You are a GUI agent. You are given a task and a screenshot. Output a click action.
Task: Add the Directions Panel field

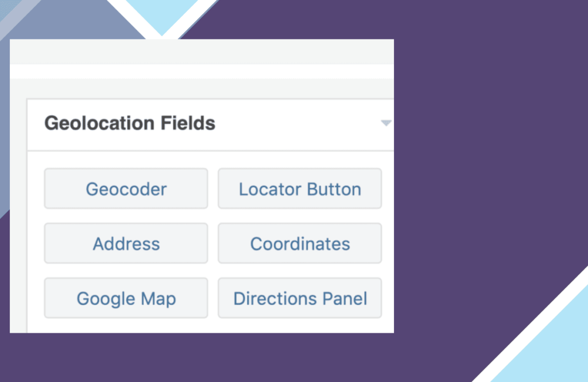(x=300, y=298)
